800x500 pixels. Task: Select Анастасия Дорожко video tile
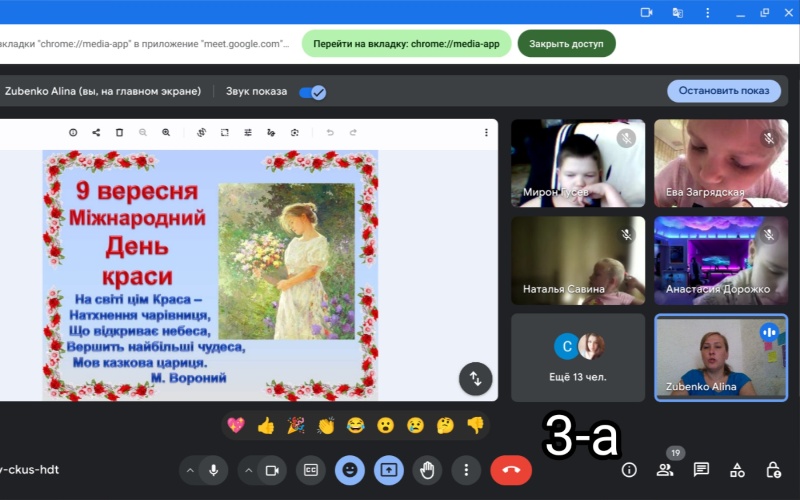721,261
